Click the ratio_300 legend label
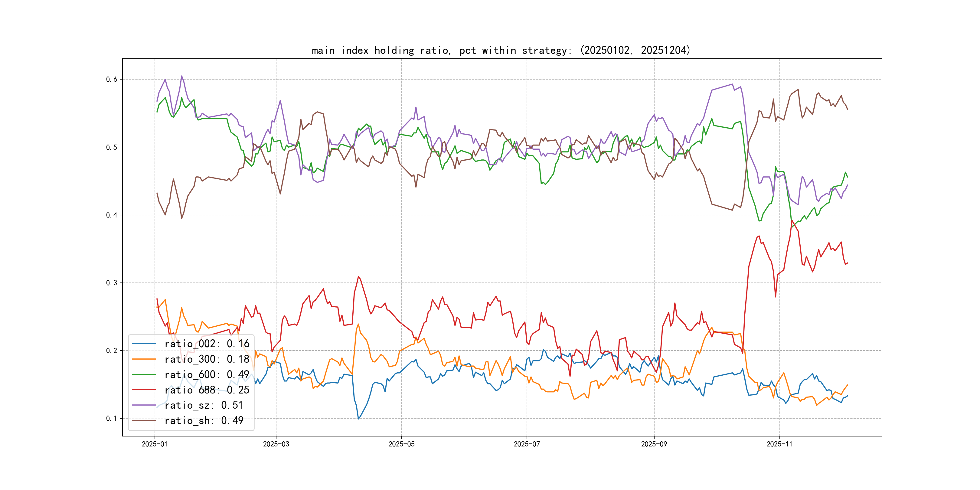The image size is (980, 490). tap(207, 359)
